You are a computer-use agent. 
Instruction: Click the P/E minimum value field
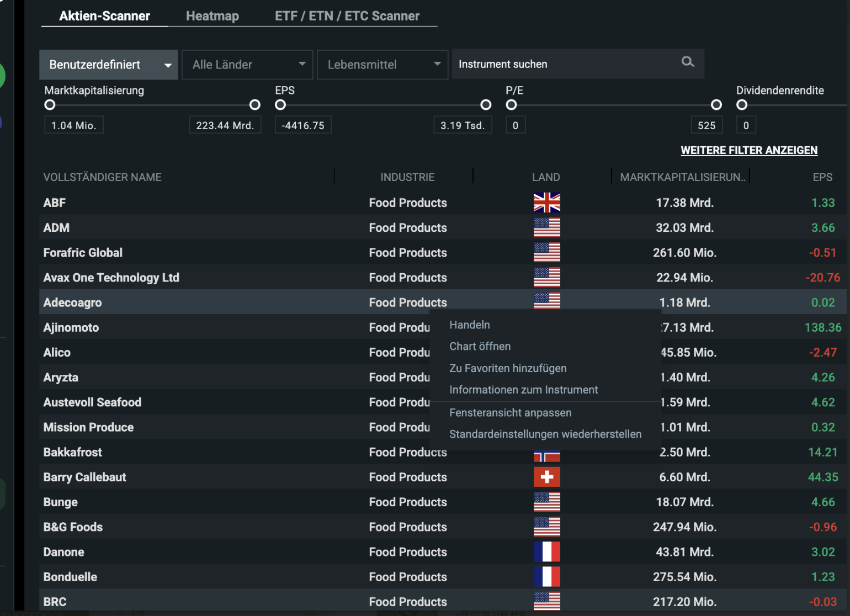pyautogui.click(x=516, y=125)
